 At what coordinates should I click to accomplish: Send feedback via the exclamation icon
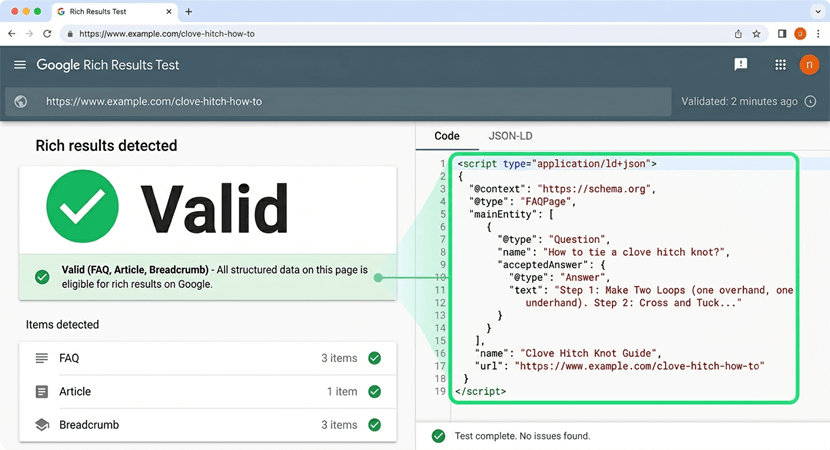click(x=741, y=65)
